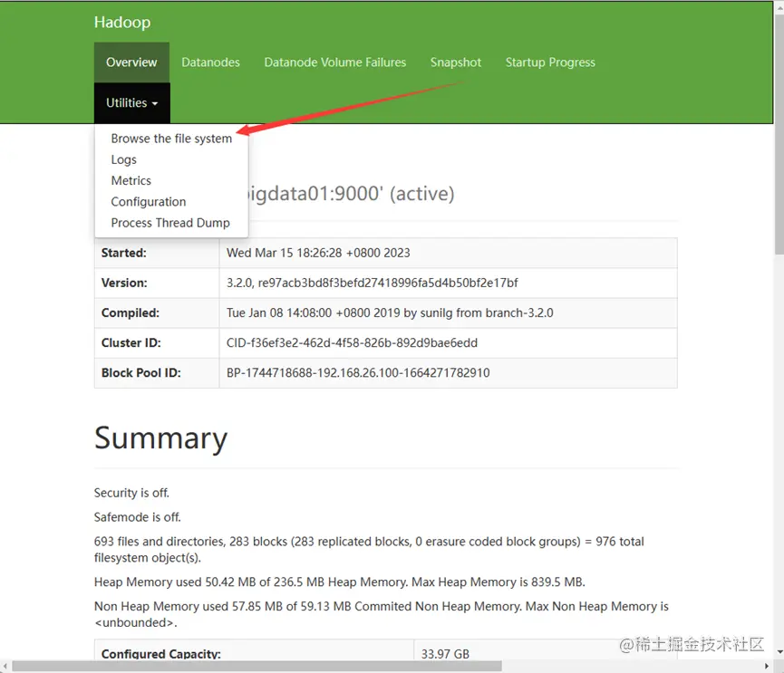Go to the Snapshot tab
The image size is (784, 673).
[456, 62]
